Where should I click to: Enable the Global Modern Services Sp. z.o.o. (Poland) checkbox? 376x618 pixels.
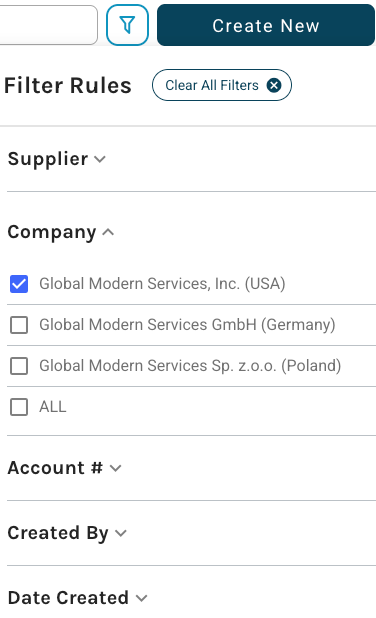point(19,366)
